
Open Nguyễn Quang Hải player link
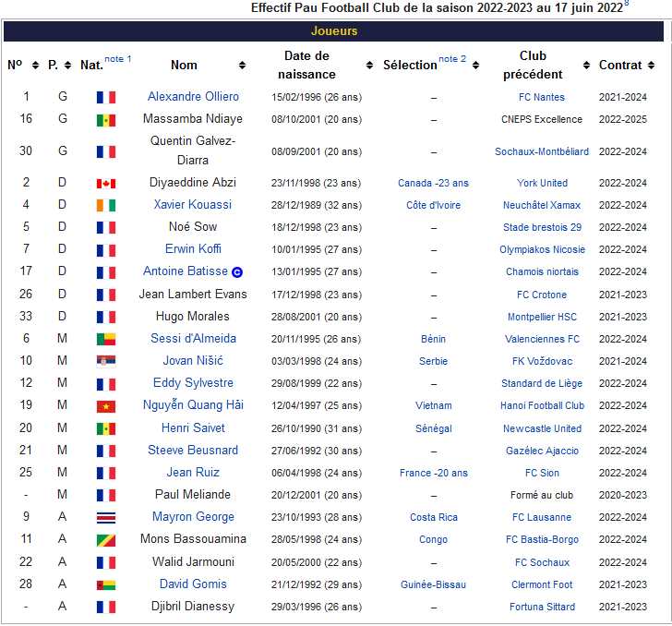[193, 405]
